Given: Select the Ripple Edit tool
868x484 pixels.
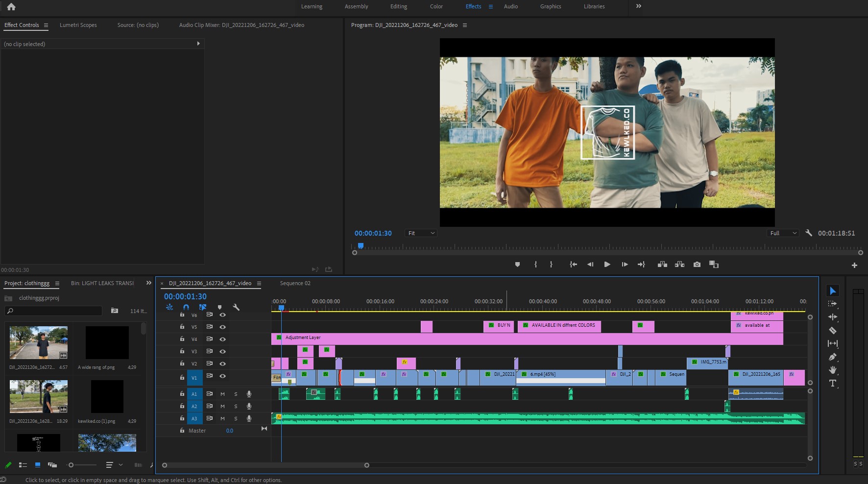Looking at the screenshot, I should (832, 317).
